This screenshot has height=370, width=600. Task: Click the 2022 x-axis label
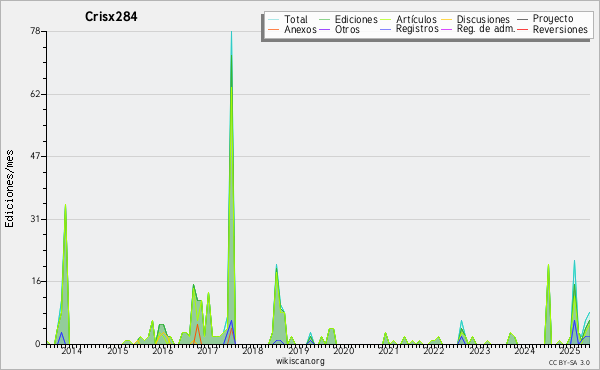click(x=434, y=350)
